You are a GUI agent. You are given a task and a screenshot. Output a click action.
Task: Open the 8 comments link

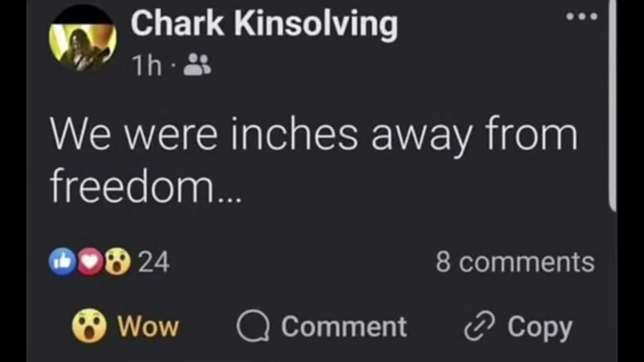tap(515, 262)
